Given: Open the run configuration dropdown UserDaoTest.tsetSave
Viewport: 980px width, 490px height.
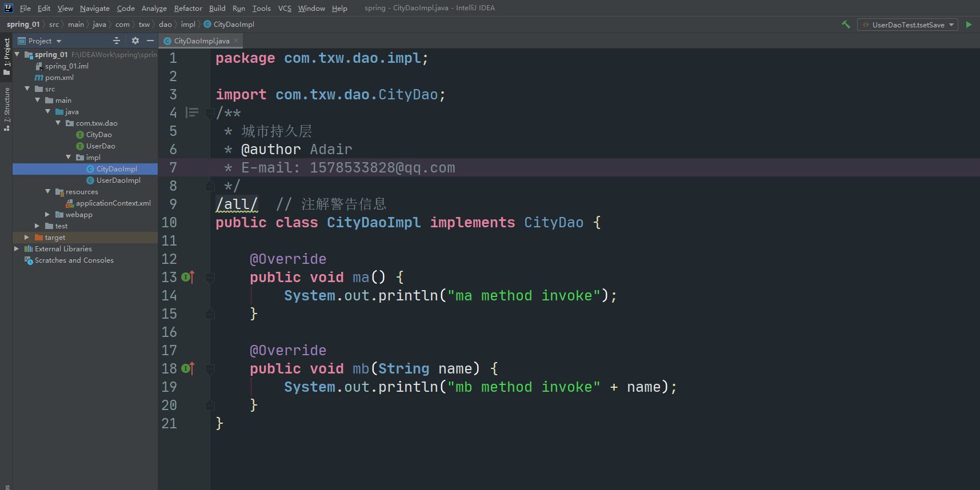Looking at the screenshot, I should pyautogui.click(x=907, y=25).
